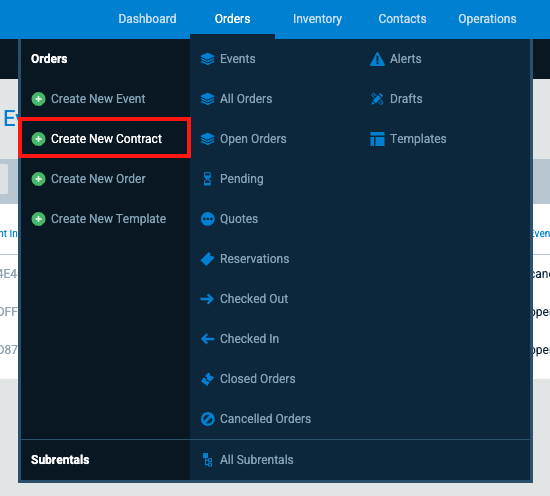
Task: Click the warning triangle icon beside Alerts
Action: coord(377,59)
